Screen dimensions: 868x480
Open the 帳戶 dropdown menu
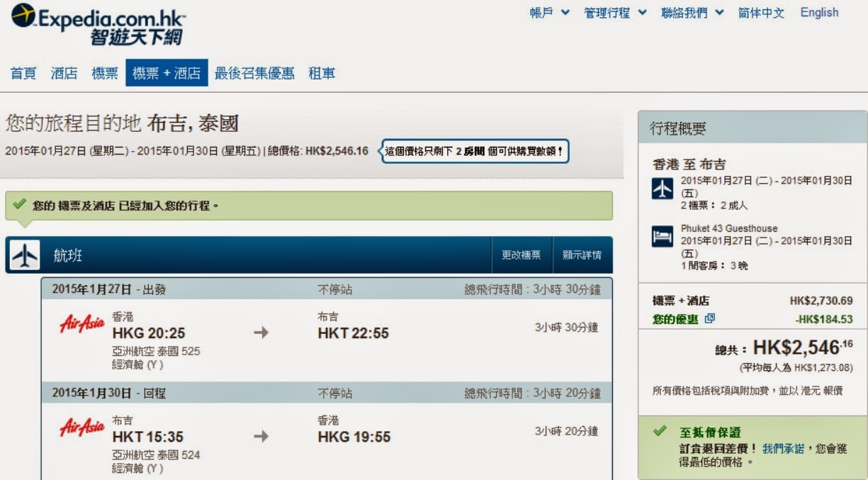pyautogui.click(x=549, y=13)
